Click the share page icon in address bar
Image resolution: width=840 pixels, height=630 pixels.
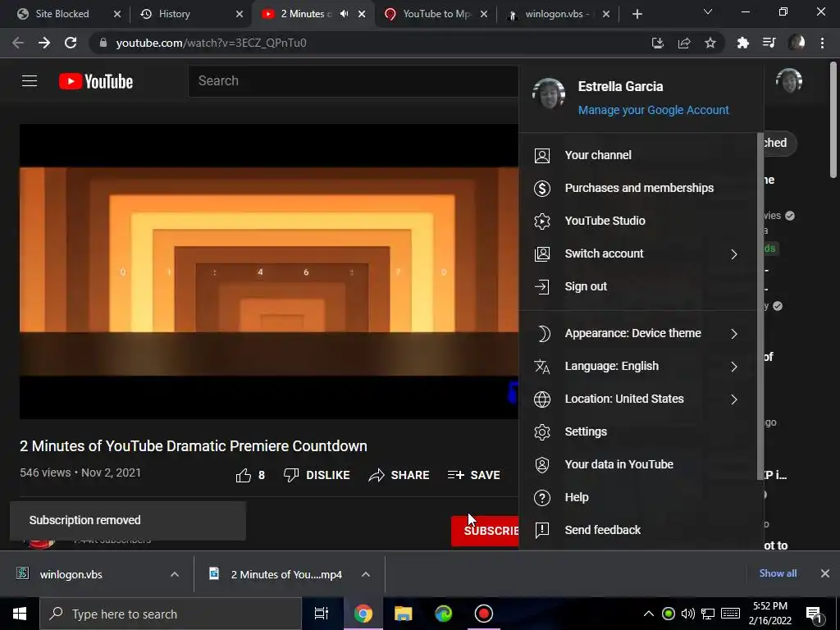[x=684, y=43]
